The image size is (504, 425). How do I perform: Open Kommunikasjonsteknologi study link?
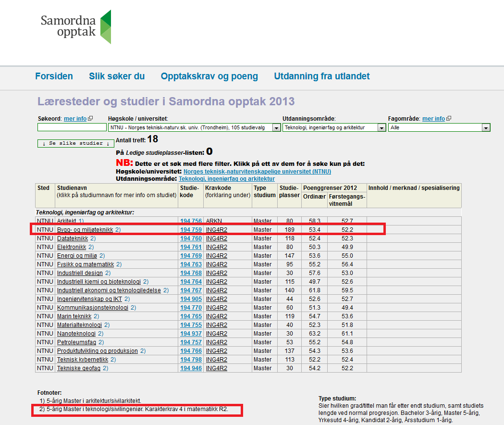click(x=93, y=308)
